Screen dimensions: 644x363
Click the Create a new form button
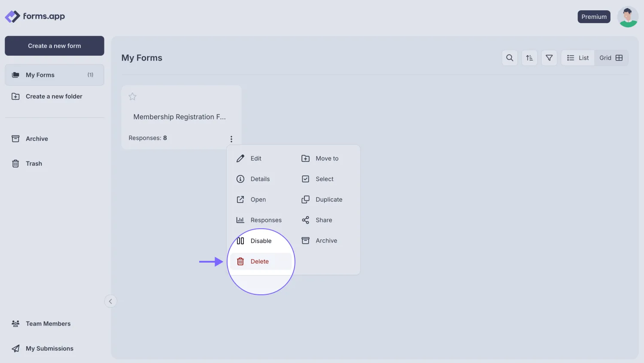pos(54,45)
